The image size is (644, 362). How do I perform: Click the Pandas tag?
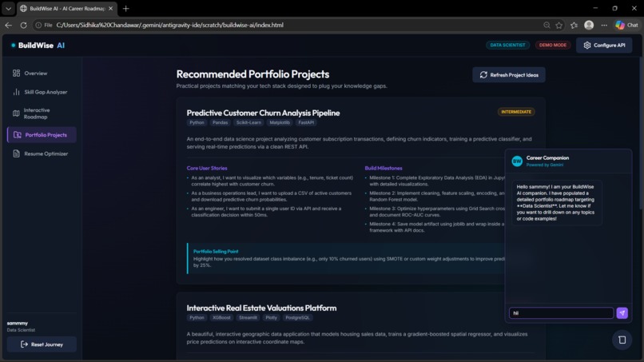tap(221, 122)
